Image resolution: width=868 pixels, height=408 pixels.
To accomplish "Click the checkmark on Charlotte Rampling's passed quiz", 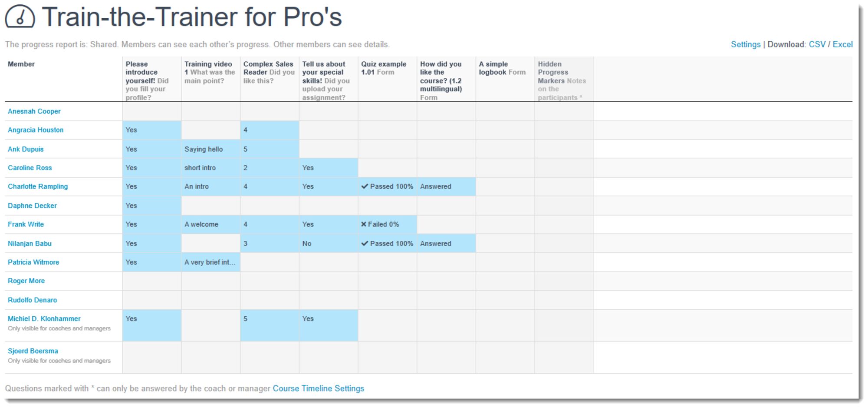I will click(x=365, y=186).
